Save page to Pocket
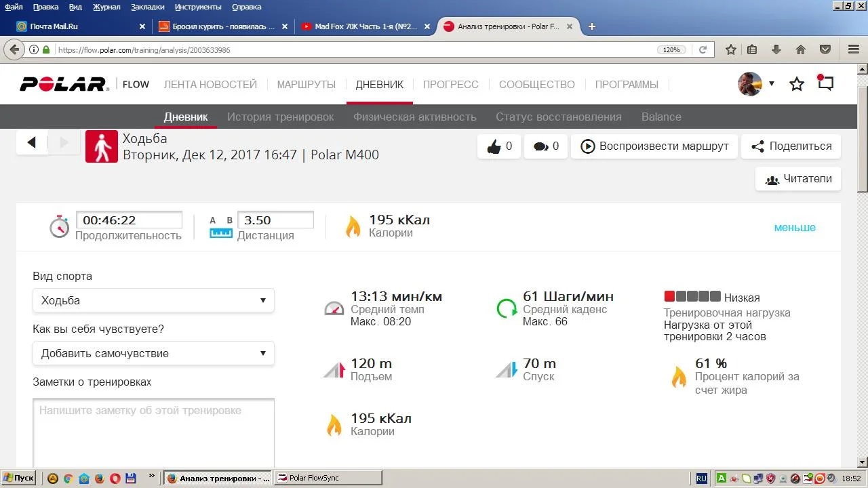 point(825,49)
